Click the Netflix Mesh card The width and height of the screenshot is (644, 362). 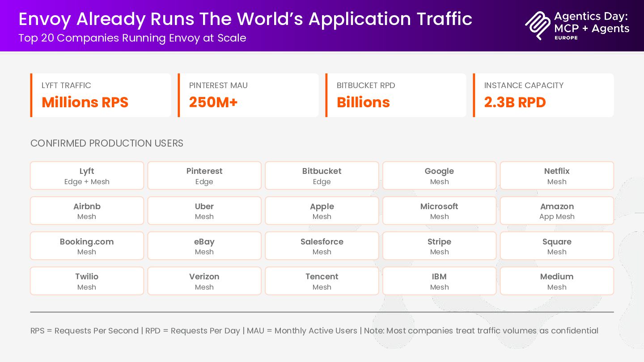tap(557, 176)
